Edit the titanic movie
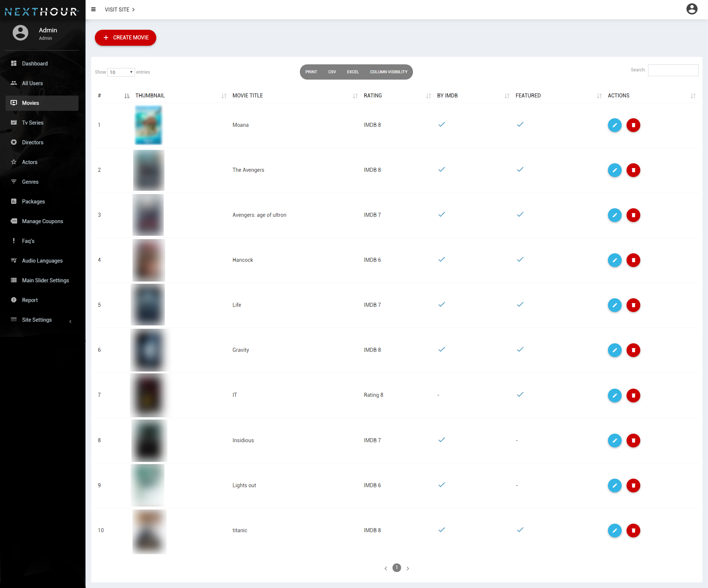This screenshot has width=708, height=588. (x=615, y=531)
